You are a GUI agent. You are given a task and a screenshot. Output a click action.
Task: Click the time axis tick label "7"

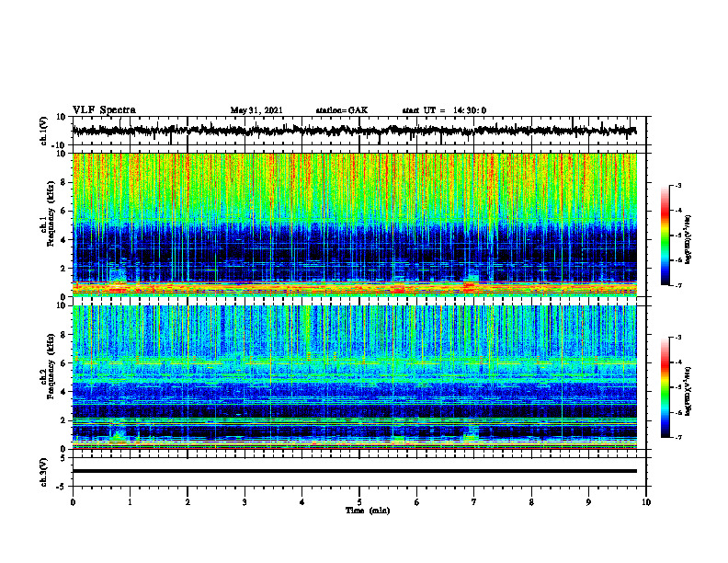[x=474, y=502]
